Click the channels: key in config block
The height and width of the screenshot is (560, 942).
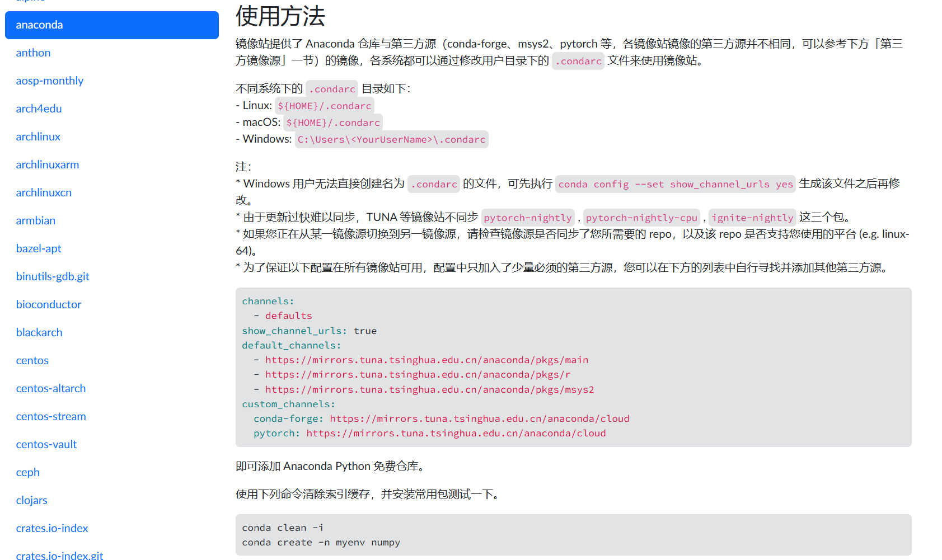pos(268,302)
